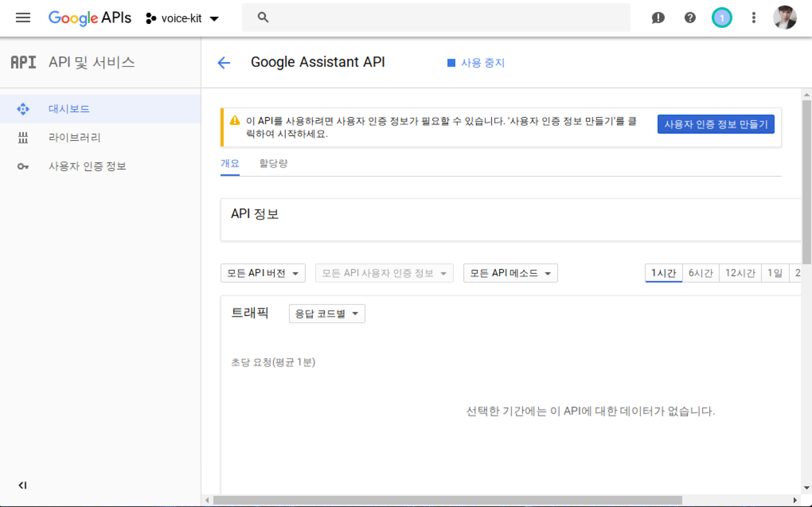
Task: Click 사용 중지 to disable the API
Action: pos(476,62)
